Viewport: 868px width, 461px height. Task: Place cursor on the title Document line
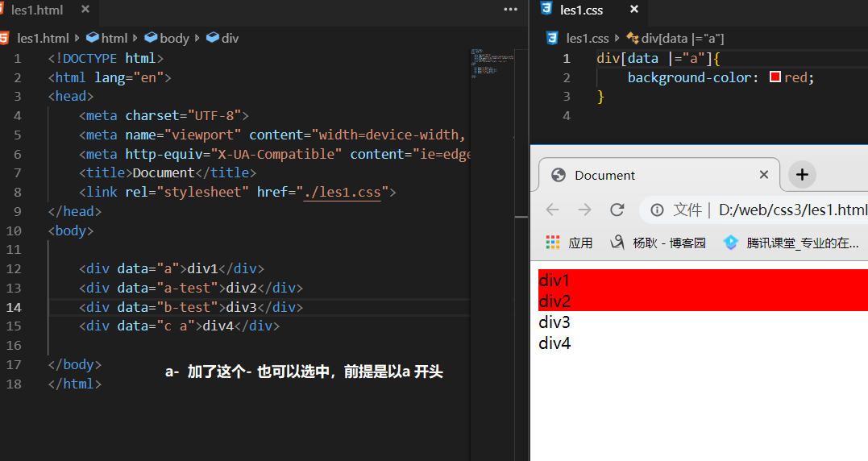[168, 172]
